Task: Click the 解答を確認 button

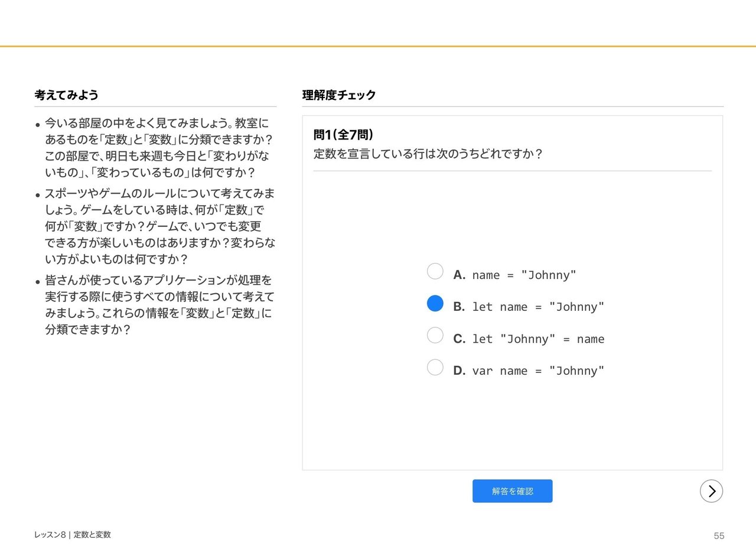Action: [512, 491]
